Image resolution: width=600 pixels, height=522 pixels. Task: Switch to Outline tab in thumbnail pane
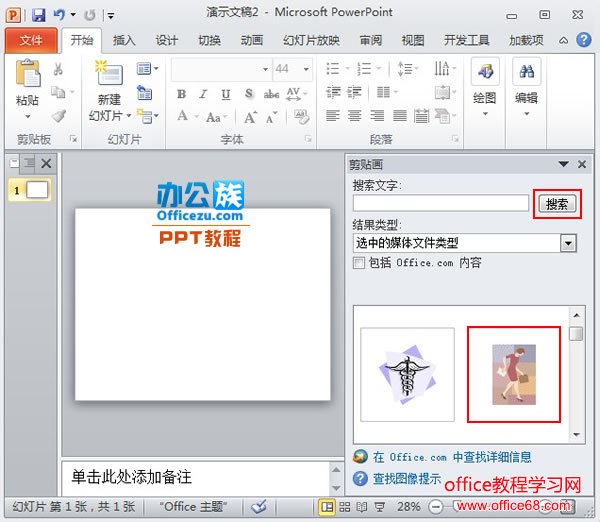[x=29, y=163]
